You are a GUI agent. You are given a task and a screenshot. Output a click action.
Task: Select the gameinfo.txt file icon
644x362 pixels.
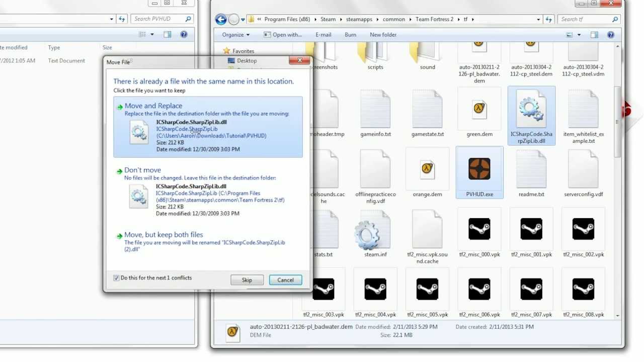[375, 109]
